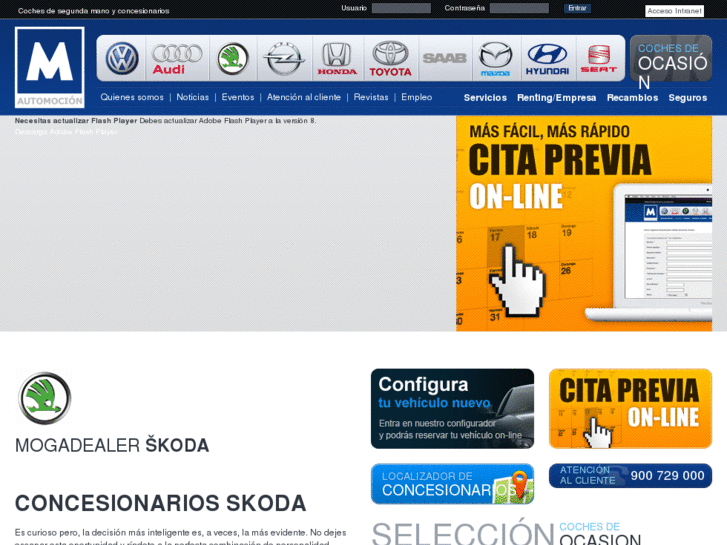Click the Mogadealer Škoda heading
Image resolution: width=727 pixels, height=545 pixels.
point(112,445)
